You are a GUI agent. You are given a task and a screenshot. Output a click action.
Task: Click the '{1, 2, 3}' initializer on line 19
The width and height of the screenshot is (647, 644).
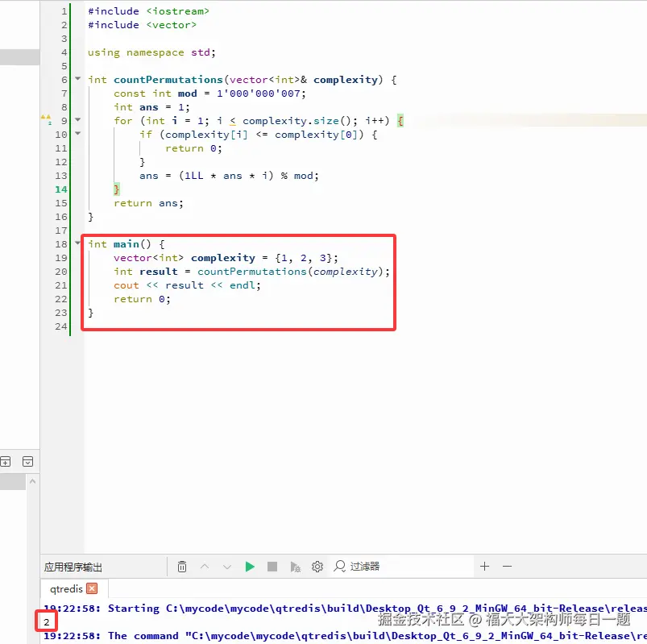tap(303, 258)
